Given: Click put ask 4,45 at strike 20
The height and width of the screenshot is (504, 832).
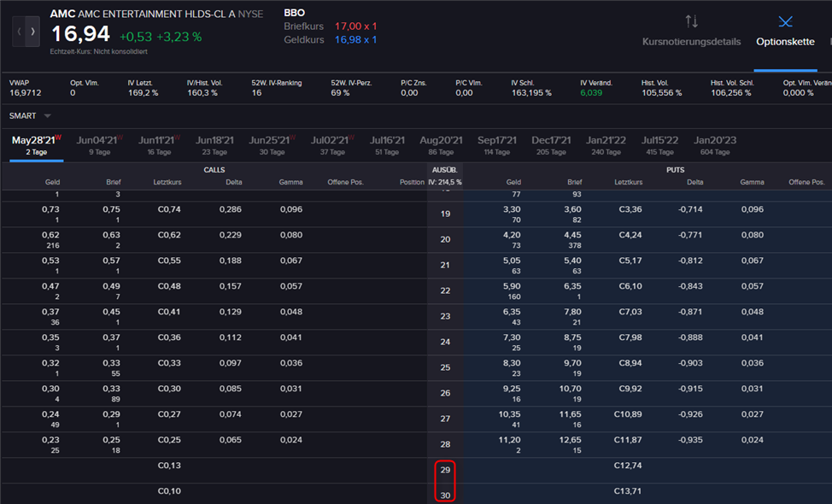Looking at the screenshot, I should pyautogui.click(x=572, y=235).
